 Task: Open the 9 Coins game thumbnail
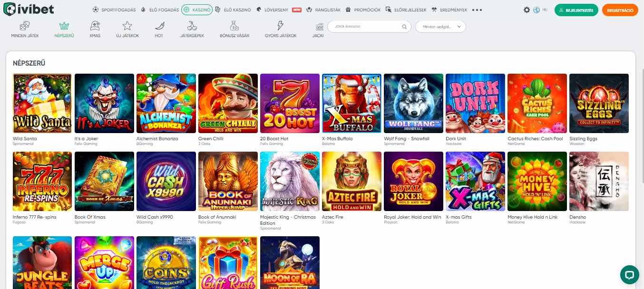tap(166, 262)
